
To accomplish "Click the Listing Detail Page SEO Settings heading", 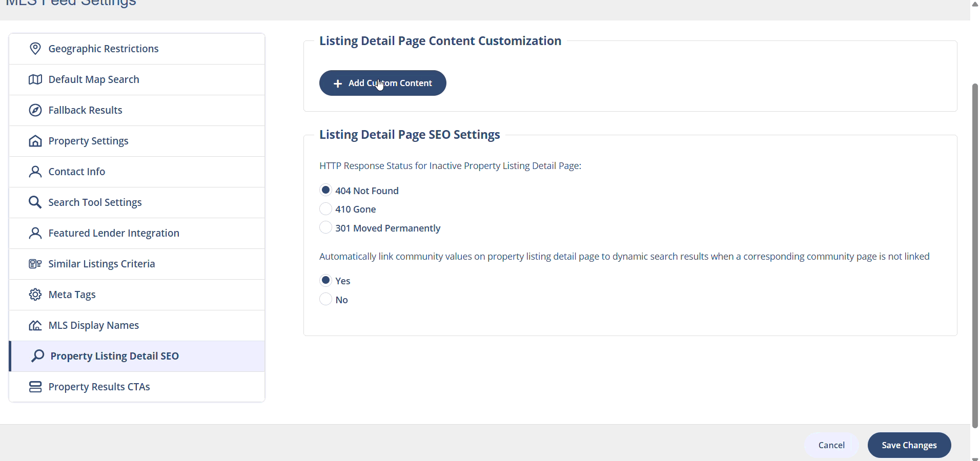I will (x=410, y=135).
